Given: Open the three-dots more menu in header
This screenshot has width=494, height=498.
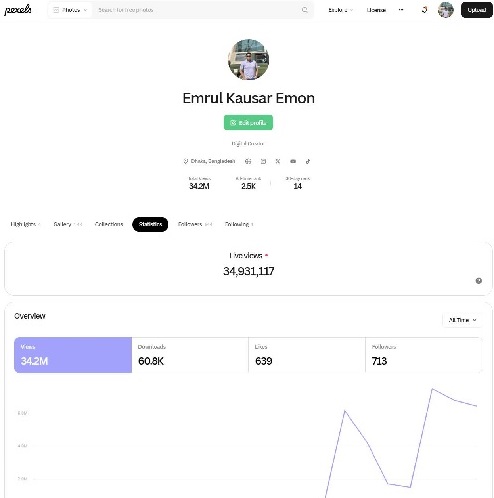Looking at the screenshot, I should pyautogui.click(x=401, y=10).
